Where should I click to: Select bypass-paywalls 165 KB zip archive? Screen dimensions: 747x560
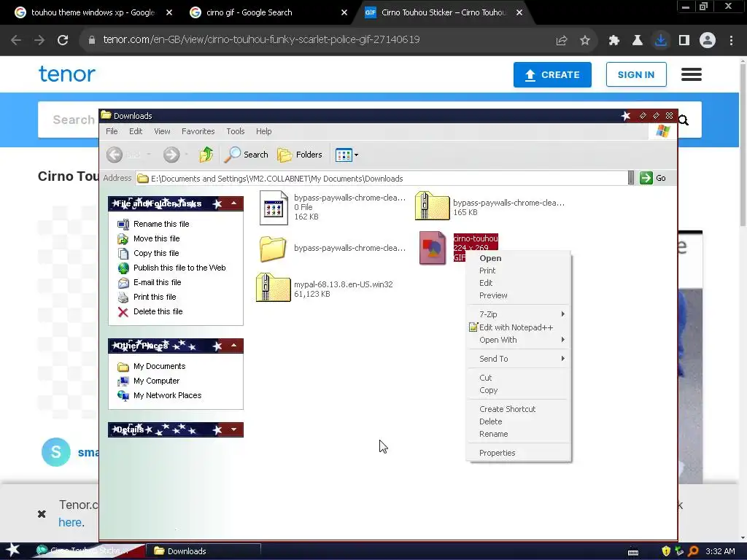(432, 206)
